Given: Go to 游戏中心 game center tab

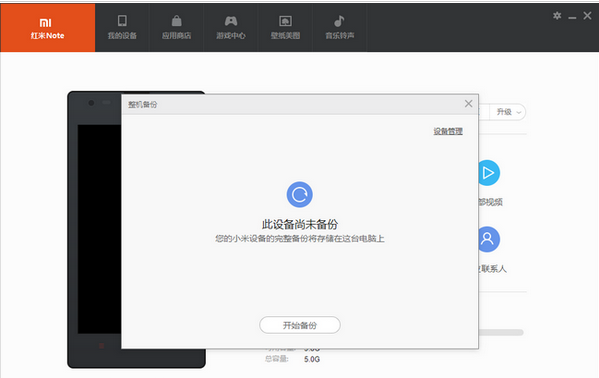Looking at the screenshot, I should (x=231, y=28).
